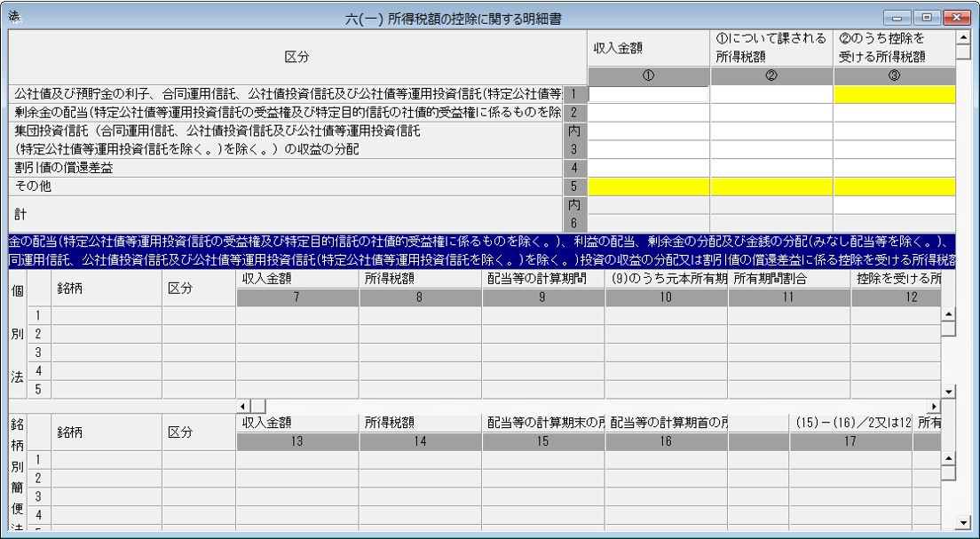The height and width of the screenshot is (539, 980).
Task: Click the horizontal scrollbar right arrow
Action: (x=934, y=406)
